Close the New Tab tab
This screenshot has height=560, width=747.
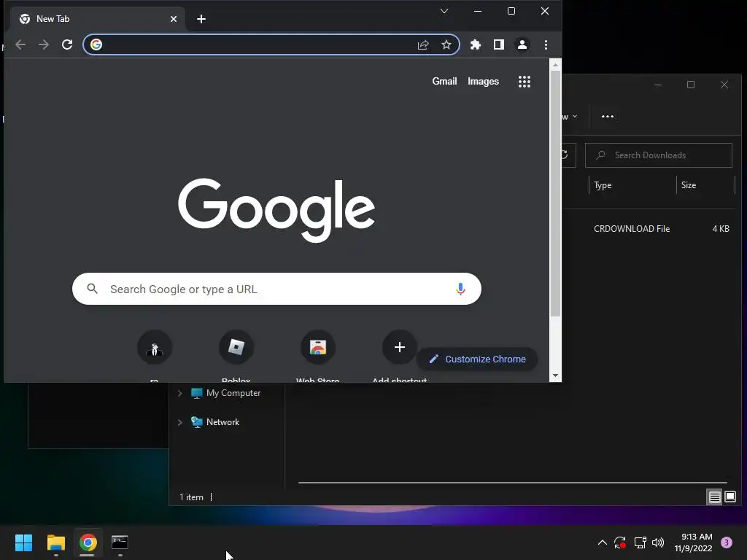(174, 19)
